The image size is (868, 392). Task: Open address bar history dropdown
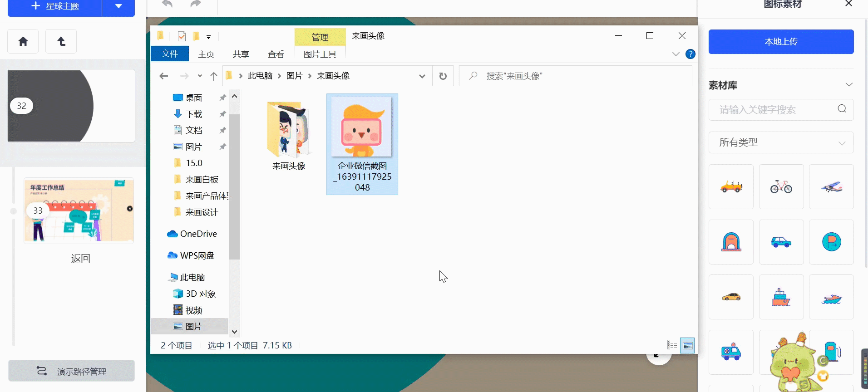click(x=422, y=76)
